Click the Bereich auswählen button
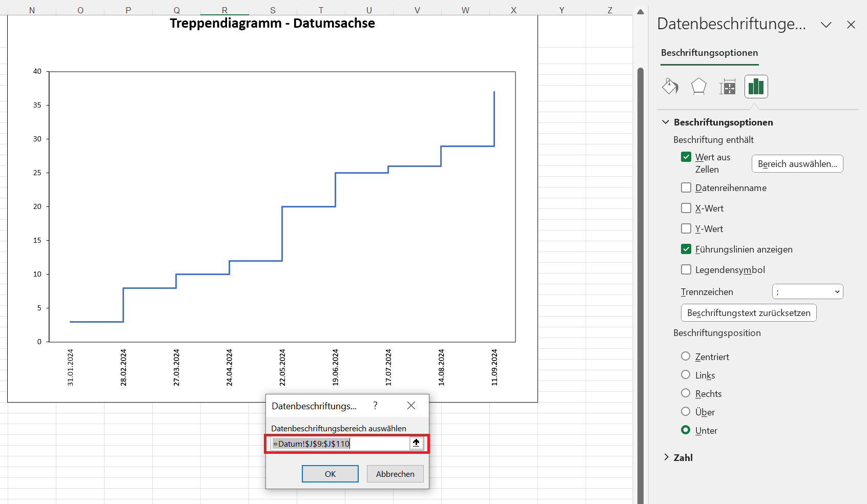 [797, 164]
